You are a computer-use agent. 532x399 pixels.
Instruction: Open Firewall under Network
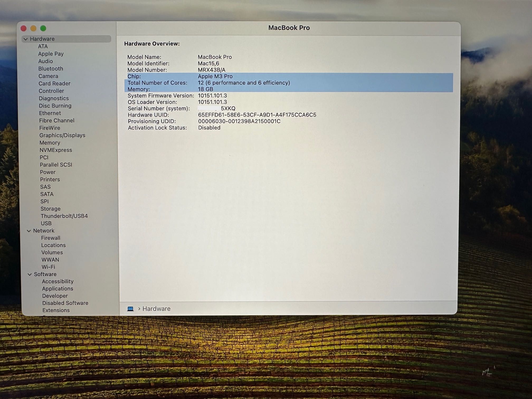[x=51, y=238]
